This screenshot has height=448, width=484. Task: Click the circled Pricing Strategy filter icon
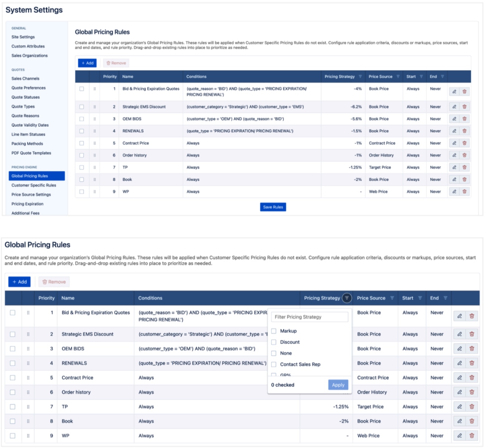(x=347, y=298)
